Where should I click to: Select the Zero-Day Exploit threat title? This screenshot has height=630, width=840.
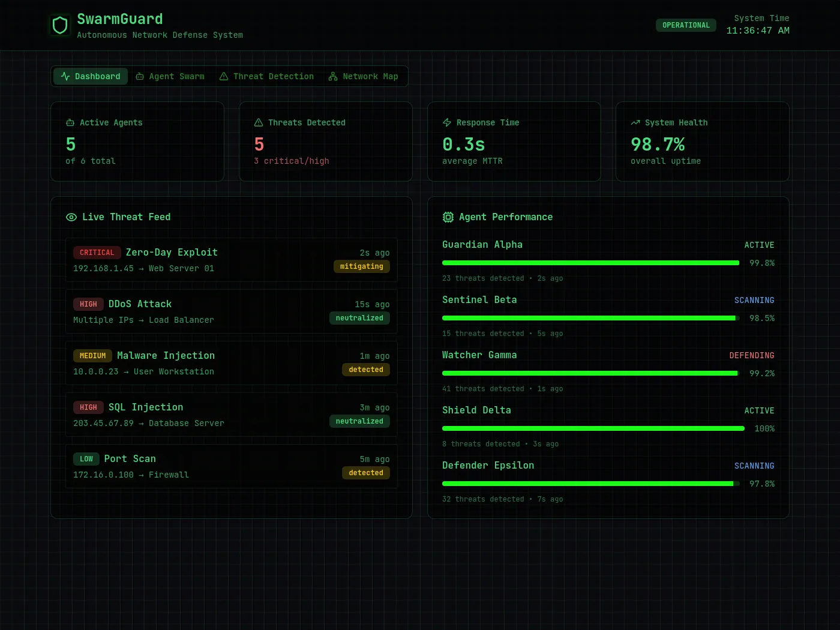point(172,253)
